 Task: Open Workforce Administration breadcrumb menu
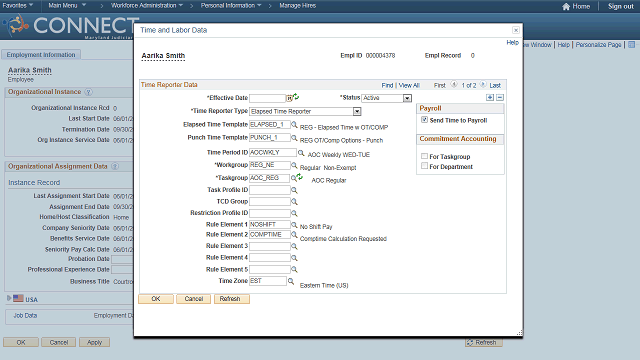[147, 5]
